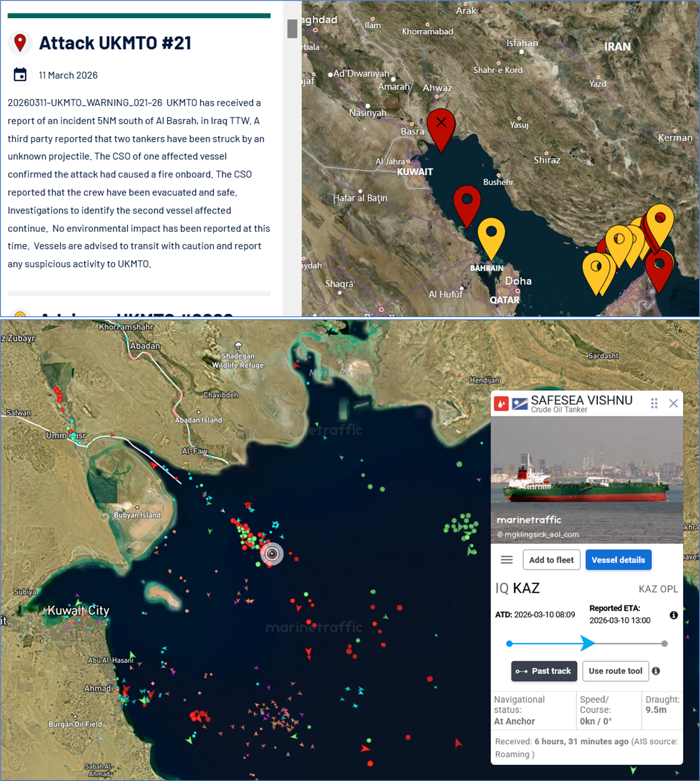Click the red pin icon beside Attack UKMTO #21
Image resolution: width=700 pixels, height=781 pixels.
[x=20, y=42]
